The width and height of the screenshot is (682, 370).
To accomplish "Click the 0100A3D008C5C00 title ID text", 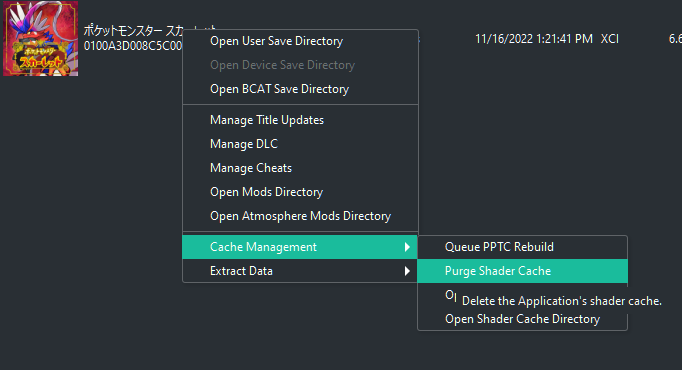I will [133, 46].
